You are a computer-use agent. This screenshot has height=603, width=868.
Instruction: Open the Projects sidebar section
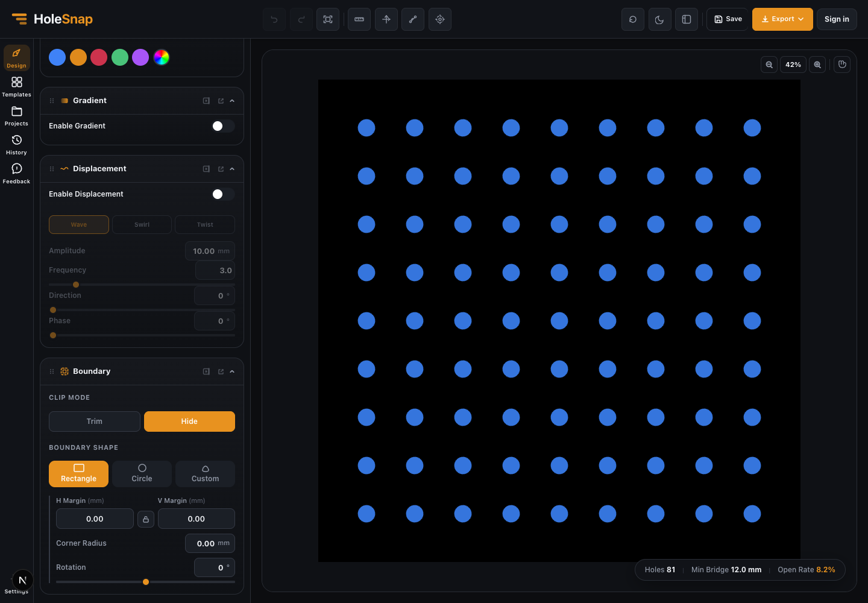point(17,116)
